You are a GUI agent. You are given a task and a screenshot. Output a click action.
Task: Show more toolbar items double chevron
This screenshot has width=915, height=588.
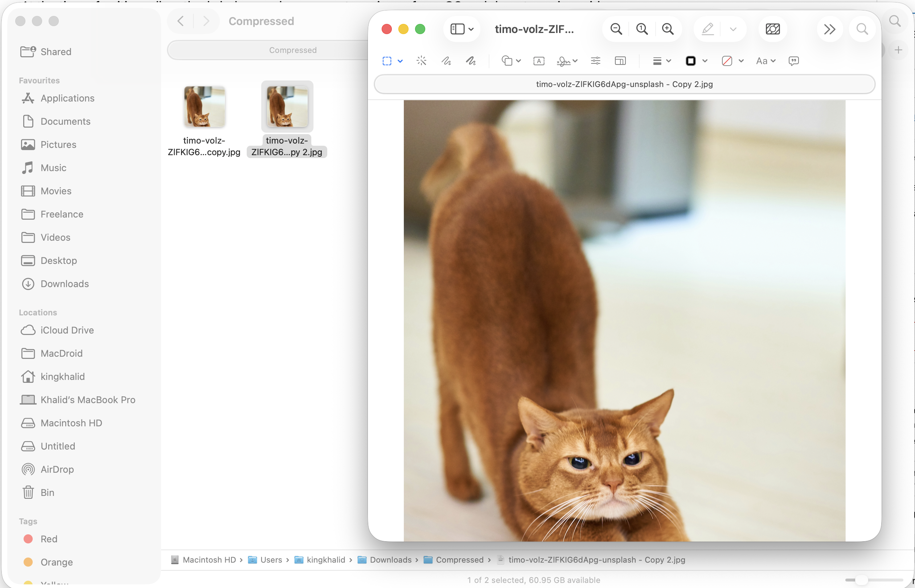(829, 29)
